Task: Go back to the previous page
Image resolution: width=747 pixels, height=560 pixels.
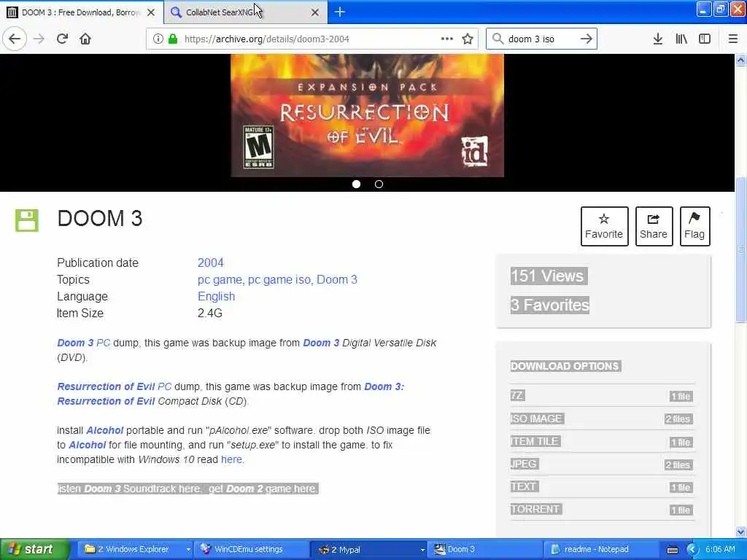Action: (x=15, y=39)
